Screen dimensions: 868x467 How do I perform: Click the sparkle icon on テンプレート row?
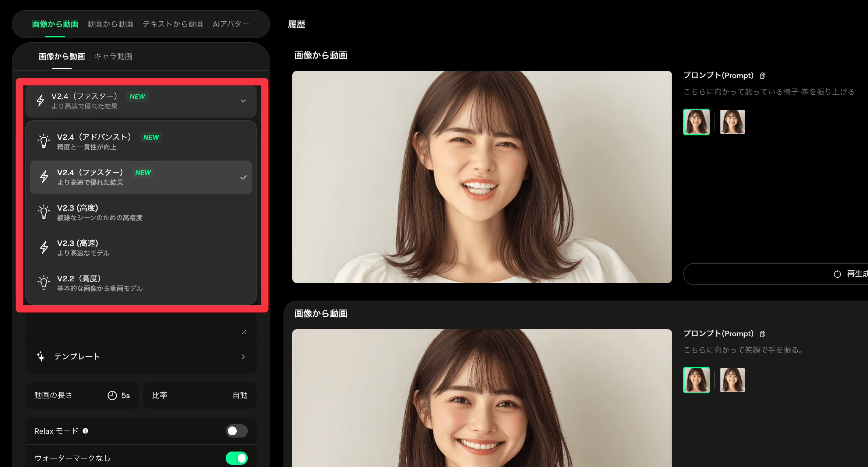[41, 357]
